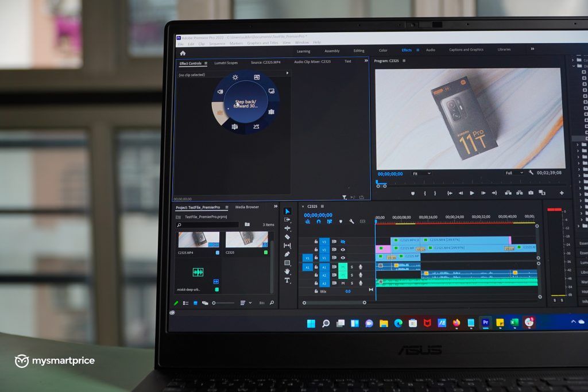
Task: Solo audio track A1
Action: (x=352, y=267)
